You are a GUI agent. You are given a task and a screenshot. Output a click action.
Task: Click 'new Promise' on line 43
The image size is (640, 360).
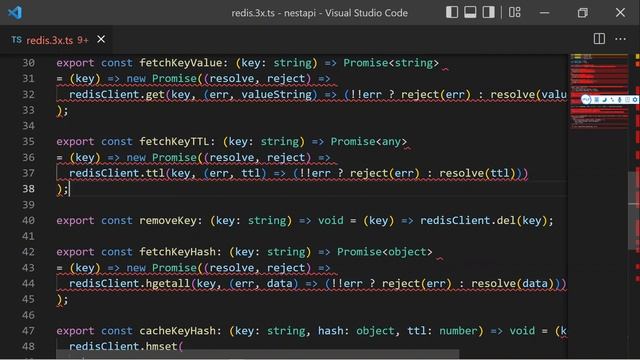pyautogui.click(x=162, y=268)
